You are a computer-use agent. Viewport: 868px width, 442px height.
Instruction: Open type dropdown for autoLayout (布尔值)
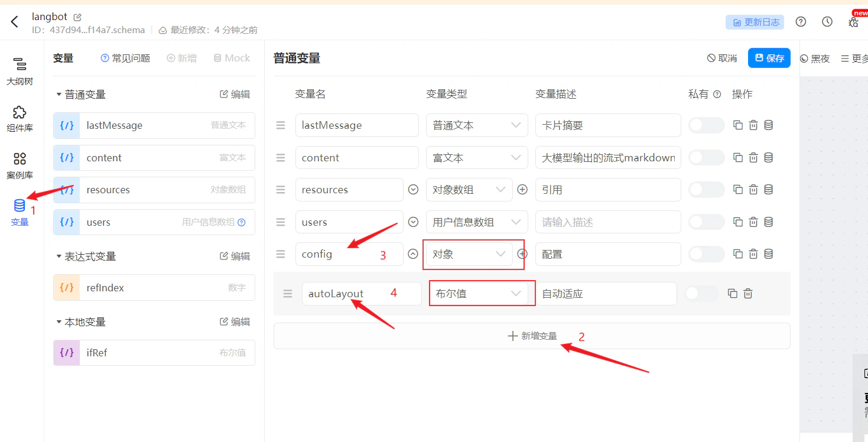[479, 294]
